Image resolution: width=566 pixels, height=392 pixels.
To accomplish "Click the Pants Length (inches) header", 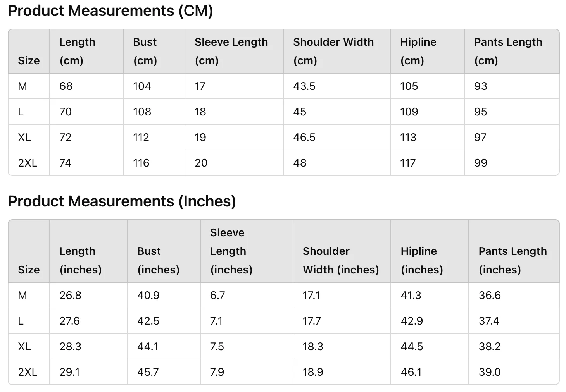I will tap(514, 251).
